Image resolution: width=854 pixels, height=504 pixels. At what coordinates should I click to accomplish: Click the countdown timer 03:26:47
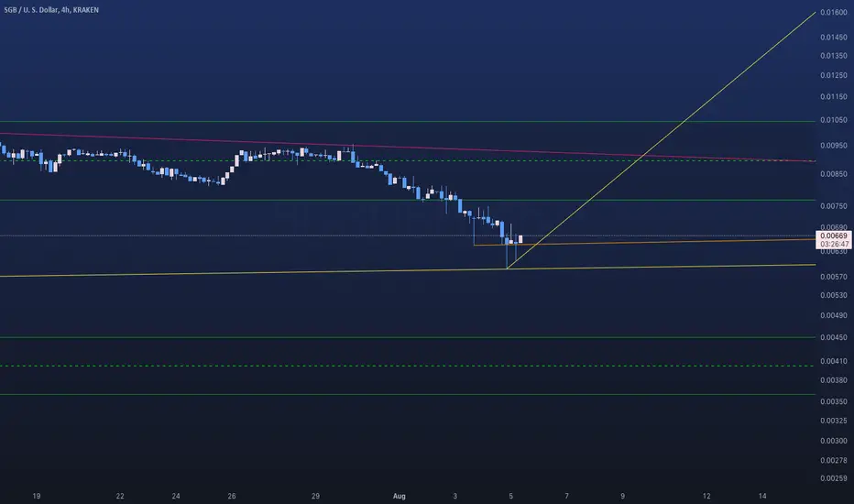tap(833, 245)
